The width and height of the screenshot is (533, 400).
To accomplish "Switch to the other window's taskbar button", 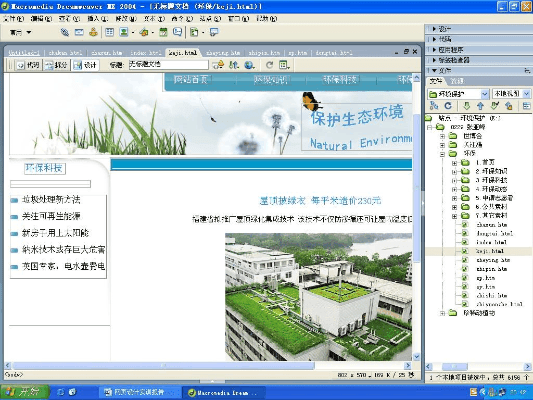I will coord(139,392).
